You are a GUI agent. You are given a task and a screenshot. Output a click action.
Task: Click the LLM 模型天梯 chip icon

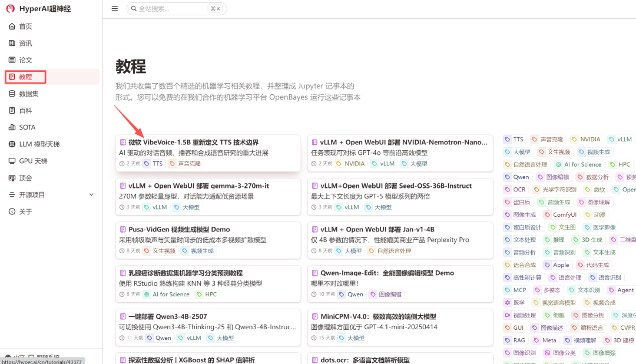click(12, 144)
